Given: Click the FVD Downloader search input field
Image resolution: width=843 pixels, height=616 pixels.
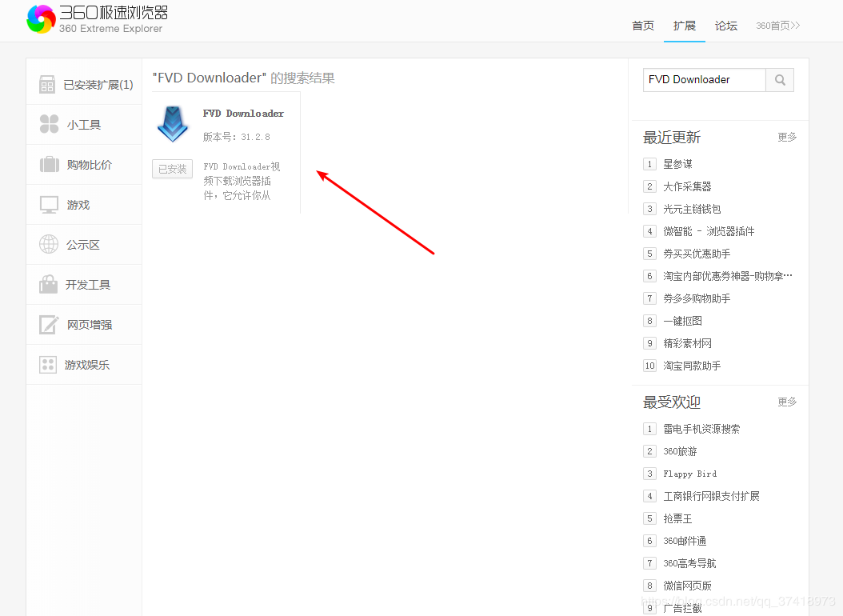Looking at the screenshot, I should point(704,80).
